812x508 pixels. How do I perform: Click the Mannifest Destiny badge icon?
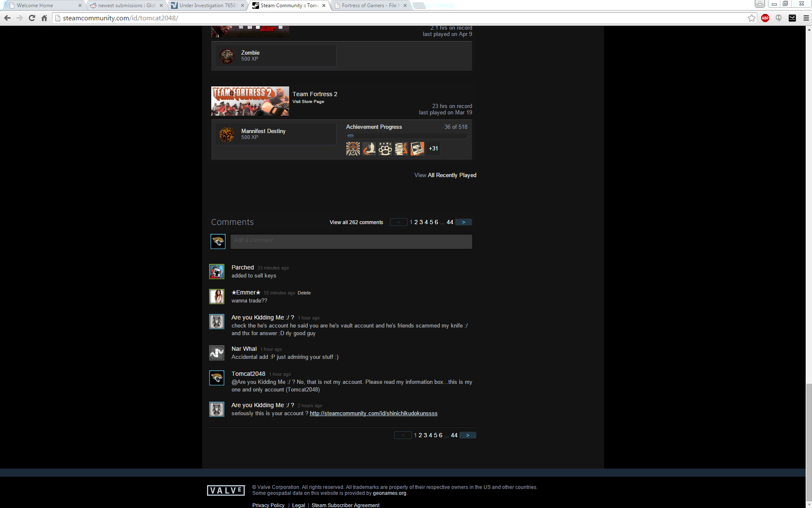(x=227, y=134)
